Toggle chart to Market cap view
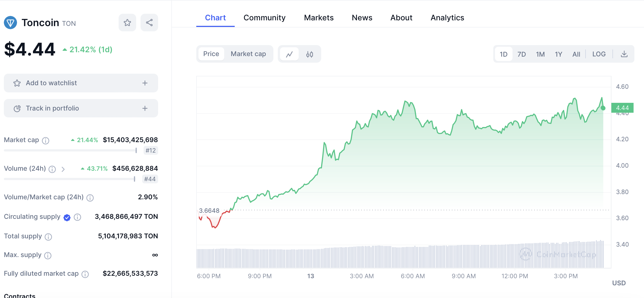 [248, 54]
